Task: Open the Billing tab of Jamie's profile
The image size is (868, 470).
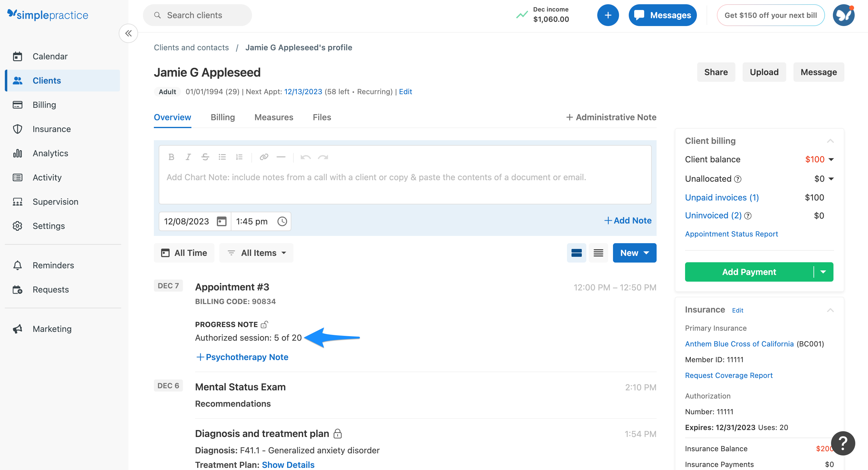Action: tap(222, 117)
